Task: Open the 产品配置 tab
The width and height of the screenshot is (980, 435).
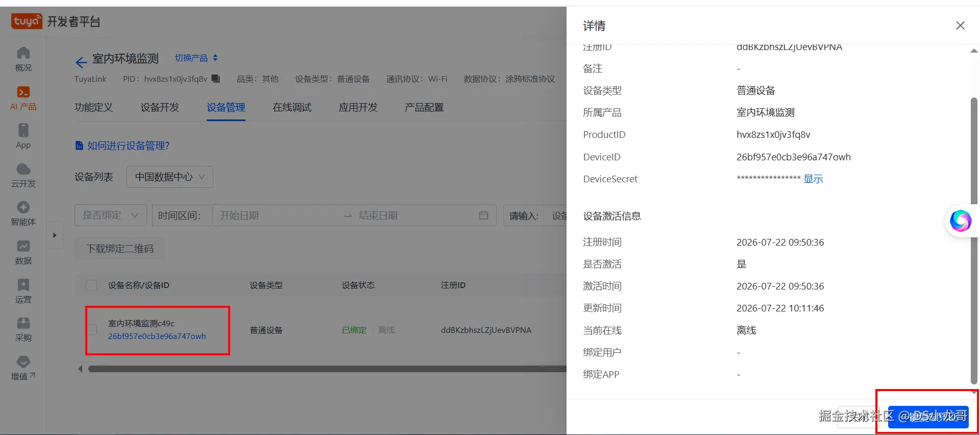Action: click(x=424, y=107)
